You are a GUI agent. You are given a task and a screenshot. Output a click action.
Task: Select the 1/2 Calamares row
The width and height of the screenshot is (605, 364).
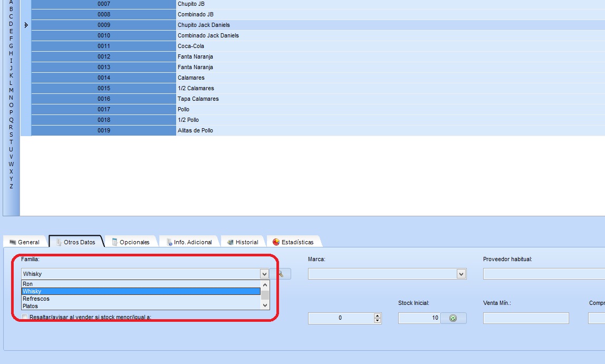(318, 89)
